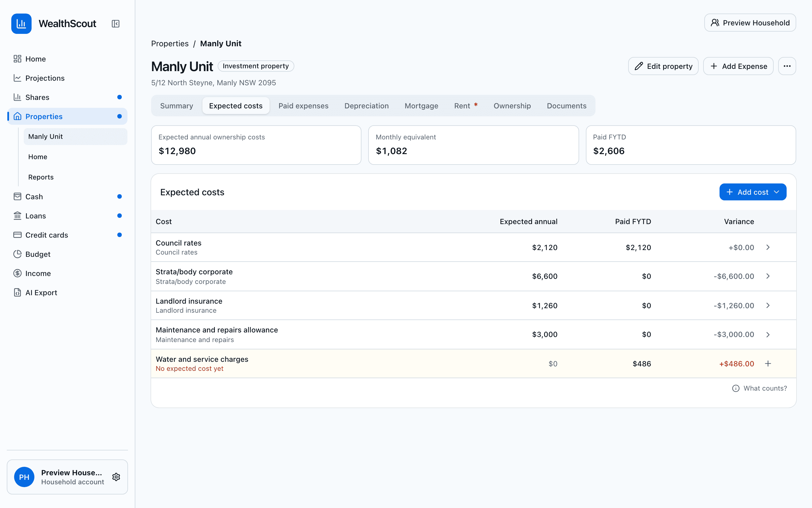The height and width of the screenshot is (508, 812).
Task: Select Manly Unit in the sidebar
Action: [76, 136]
